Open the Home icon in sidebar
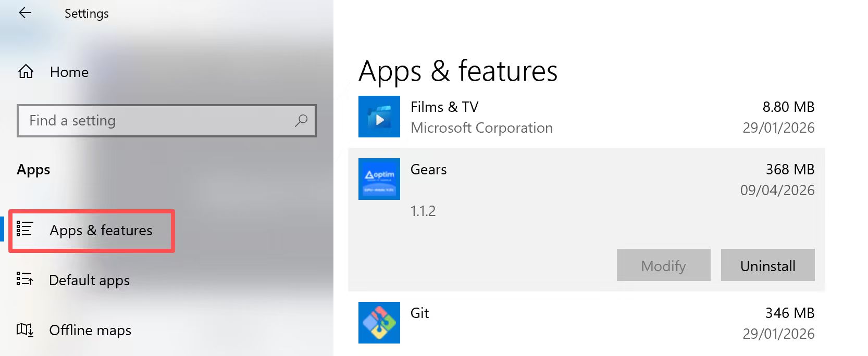Screen dimensions: 868x356 coord(26,71)
